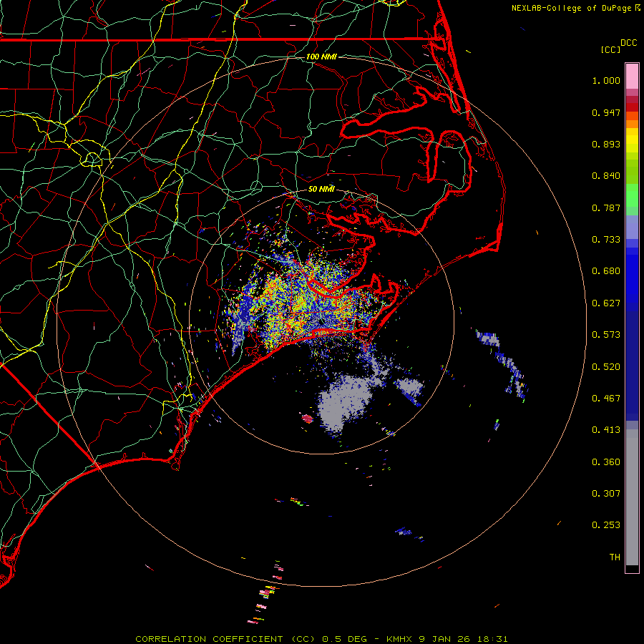
Task: Click the 0.573 scale value
Action: pos(606,335)
